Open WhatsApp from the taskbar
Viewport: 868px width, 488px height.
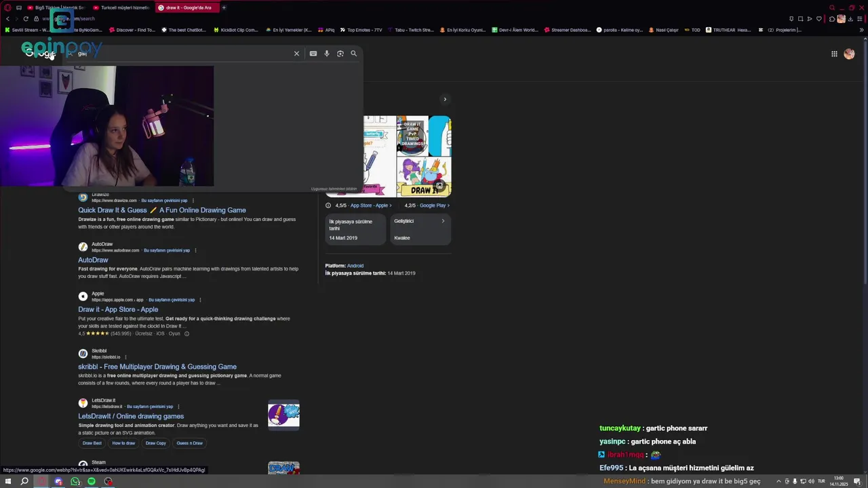pyautogui.click(x=75, y=481)
